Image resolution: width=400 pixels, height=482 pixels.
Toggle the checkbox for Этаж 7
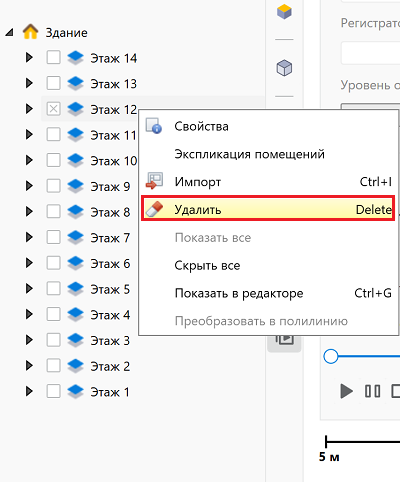pos(53,237)
